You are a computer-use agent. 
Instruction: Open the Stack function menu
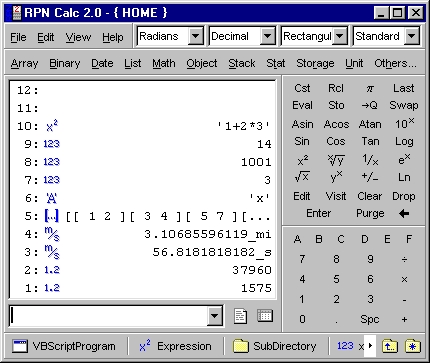(242, 63)
